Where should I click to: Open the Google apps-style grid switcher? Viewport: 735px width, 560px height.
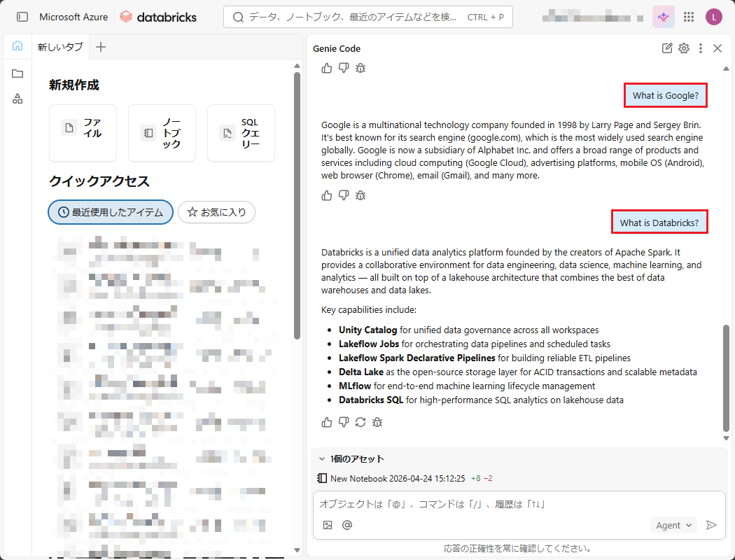click(x=689, y=17)
